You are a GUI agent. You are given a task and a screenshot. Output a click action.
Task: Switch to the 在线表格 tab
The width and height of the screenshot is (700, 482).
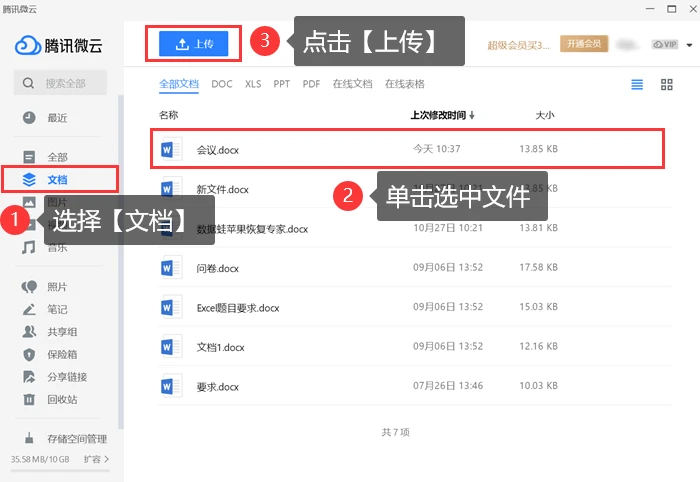click(404, 84)
